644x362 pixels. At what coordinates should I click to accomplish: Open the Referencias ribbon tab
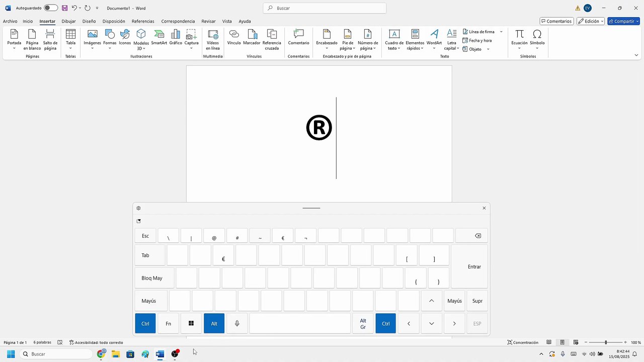coord(143,21)
